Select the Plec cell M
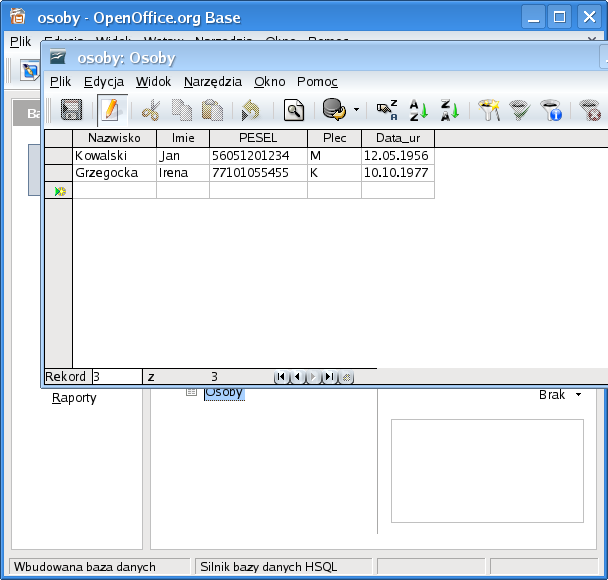 (x=335, y=156)
